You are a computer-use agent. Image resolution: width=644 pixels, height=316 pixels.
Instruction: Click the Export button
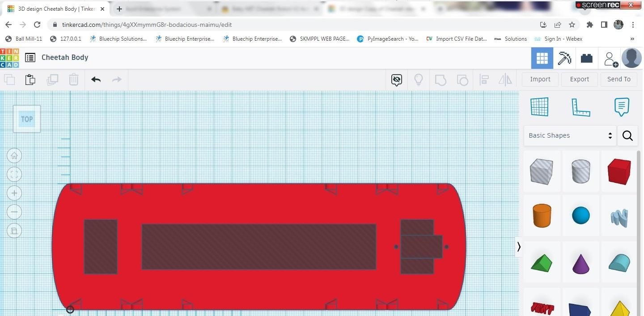pos(579,79)
